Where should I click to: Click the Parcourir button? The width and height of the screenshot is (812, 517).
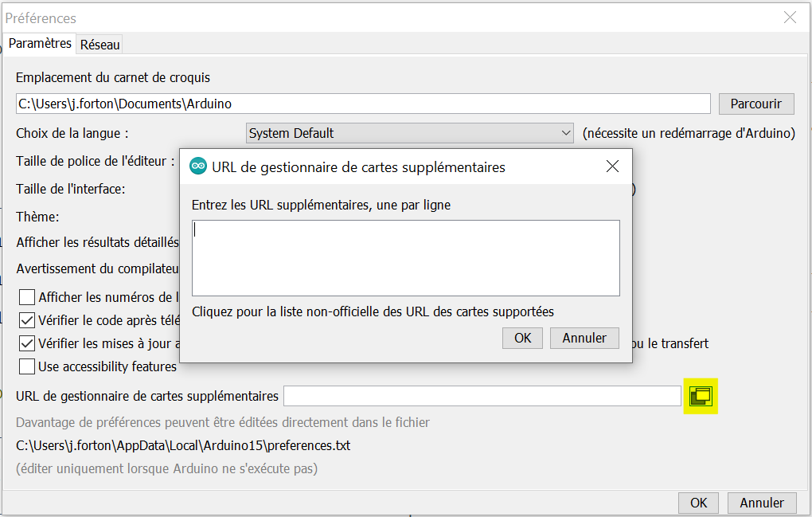click(756, 104)
